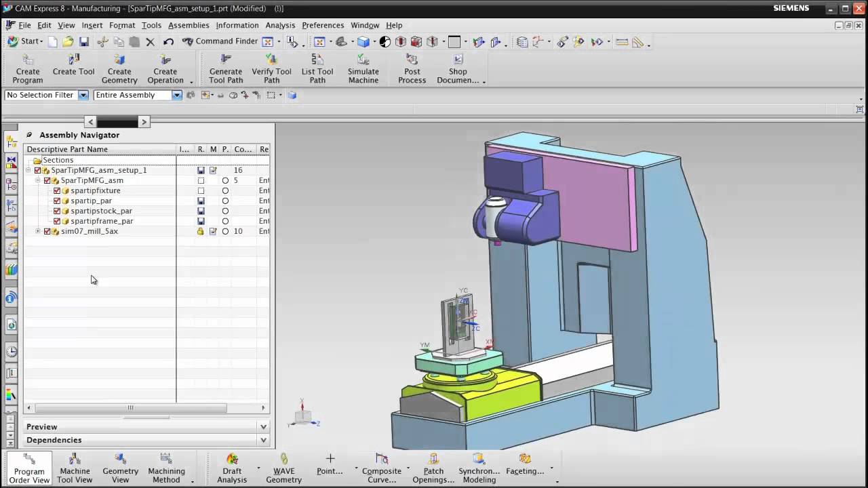Click the New file icon
Screen dimensions: 868x488
(x=52, y=41)
